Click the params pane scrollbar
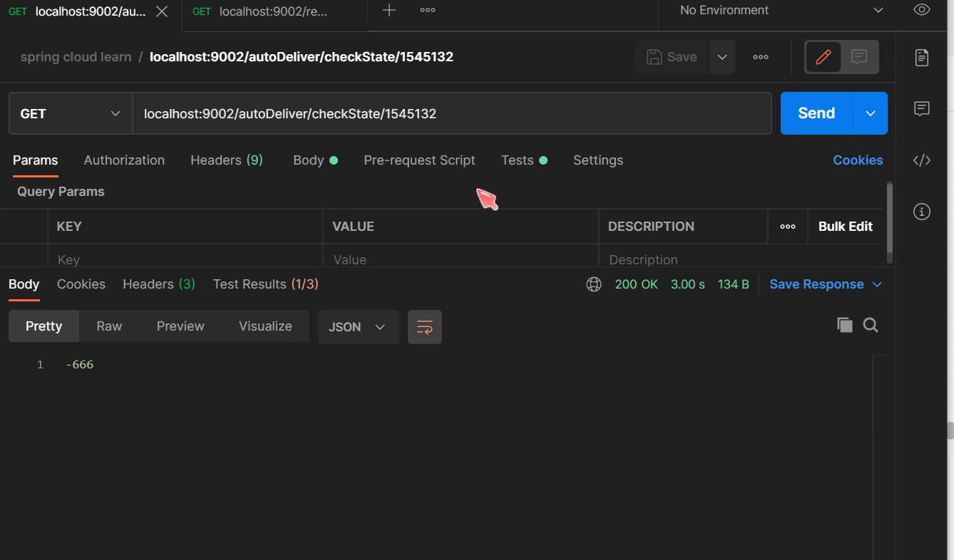This screenshot has width=954, height=560. pos(889,217)
